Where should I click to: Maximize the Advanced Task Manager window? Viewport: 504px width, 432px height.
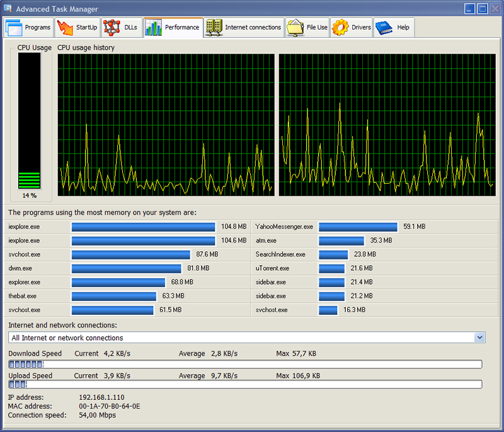(x=483, y=9)
